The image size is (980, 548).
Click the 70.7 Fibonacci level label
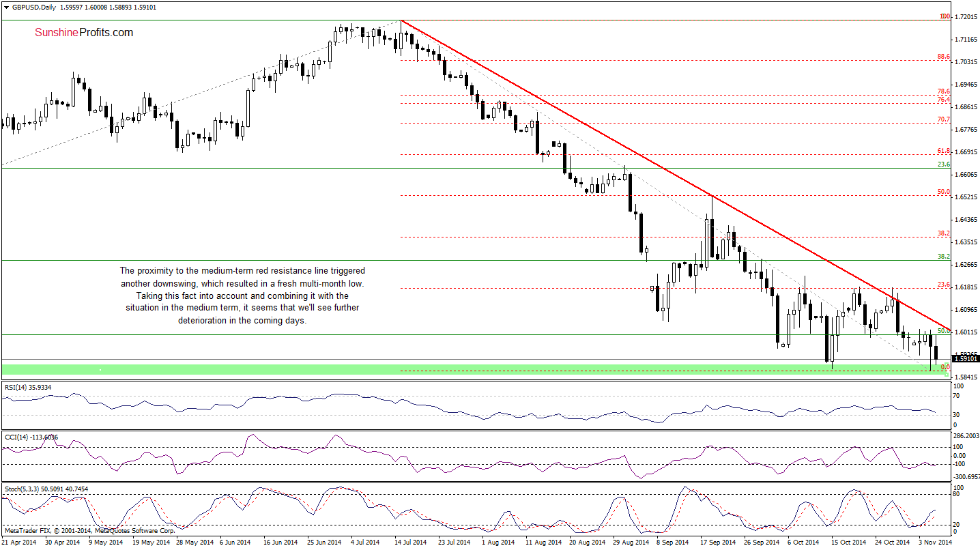tap(943, 119)
